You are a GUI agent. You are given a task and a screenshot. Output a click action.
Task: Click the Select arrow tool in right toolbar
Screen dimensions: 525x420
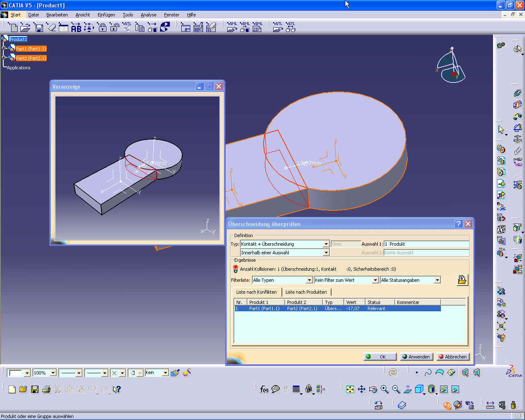(501, 130)
